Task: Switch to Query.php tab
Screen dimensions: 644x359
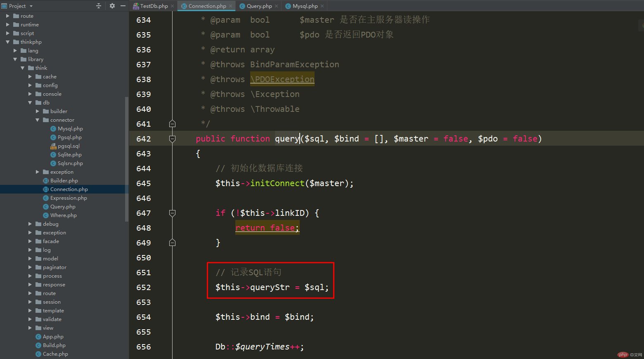Action: (x=259, y=6)
